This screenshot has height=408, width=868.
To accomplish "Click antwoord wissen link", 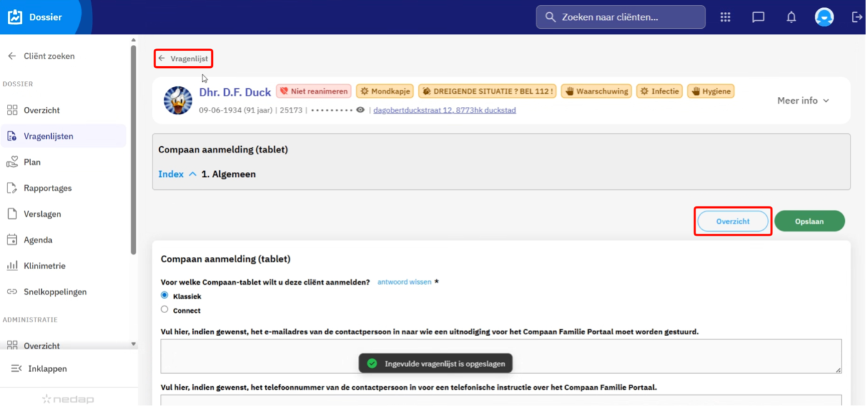I will pyautogui.click(x=404, y=282).
